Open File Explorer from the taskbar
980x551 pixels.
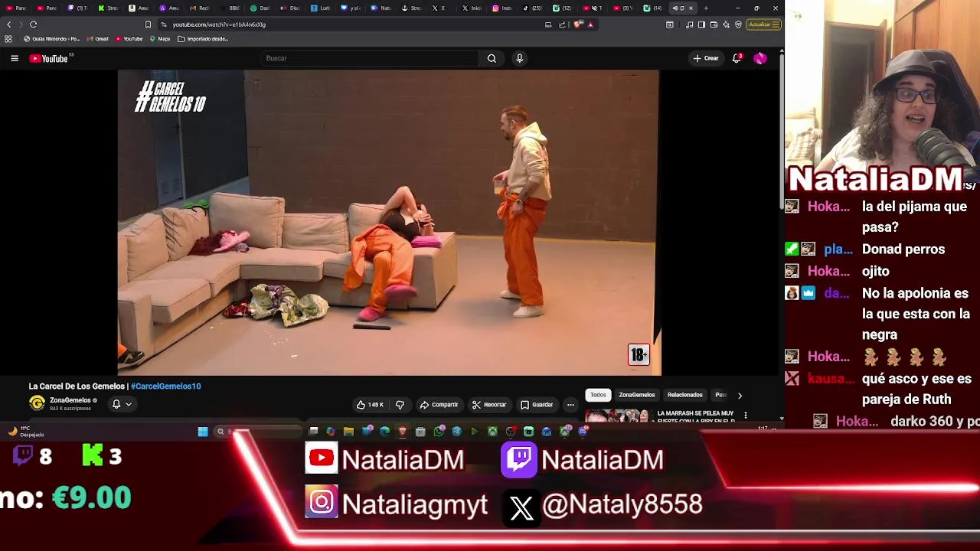[x=348, y=432]
